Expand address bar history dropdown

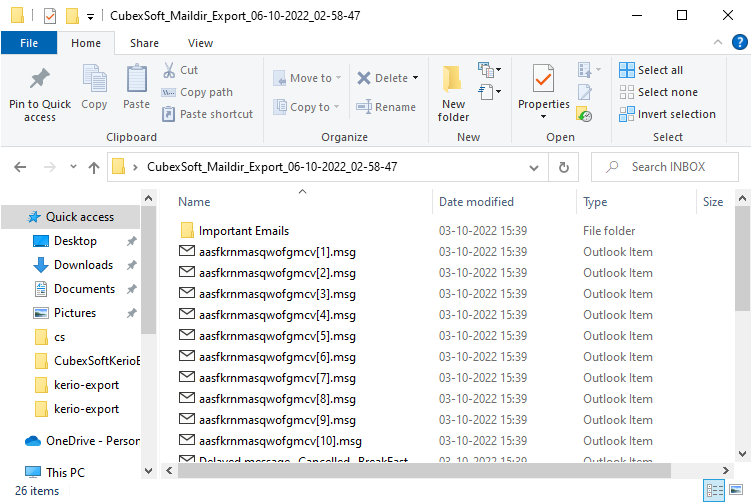pos(534,167)
